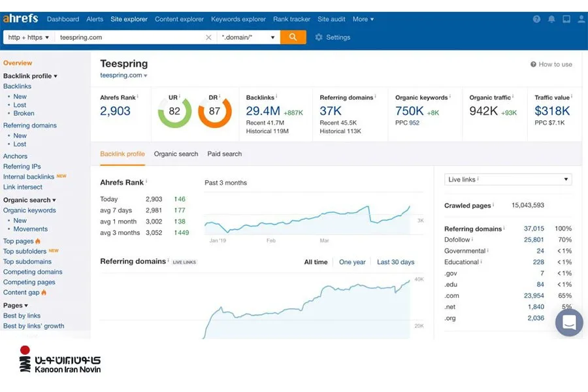Open the Content gap report
This screenshot has height=392, width=588.
pos(22,292)
